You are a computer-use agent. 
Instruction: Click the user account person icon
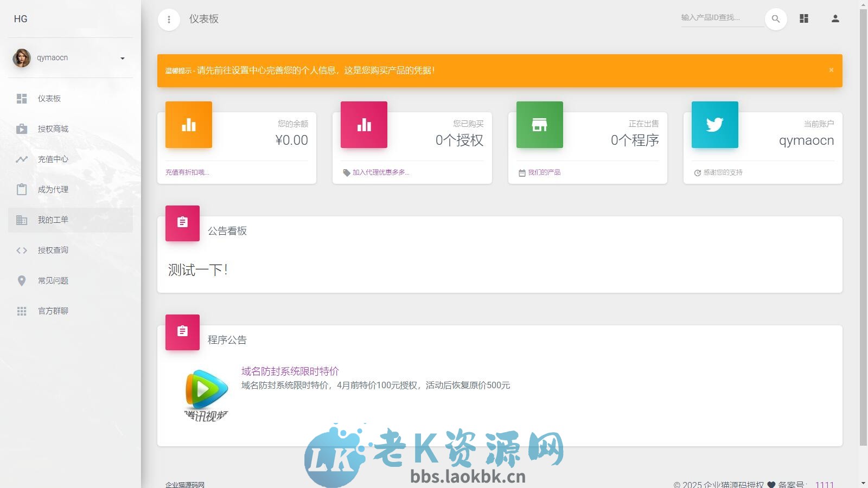834,18
